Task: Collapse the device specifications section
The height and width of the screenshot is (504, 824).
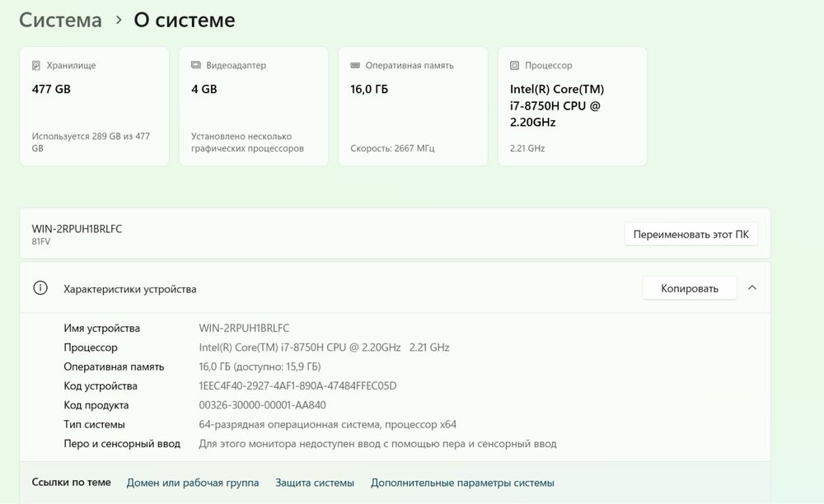Action: click(x=751, y=288)
